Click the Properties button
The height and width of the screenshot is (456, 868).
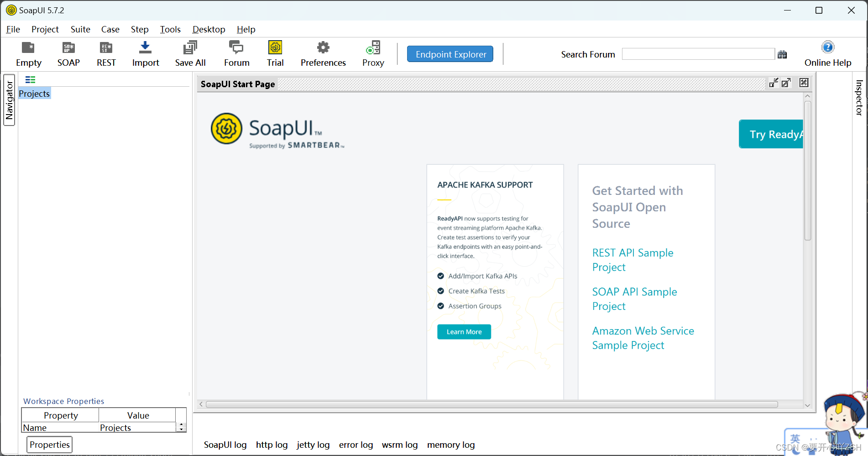click(x=50, y=445)
